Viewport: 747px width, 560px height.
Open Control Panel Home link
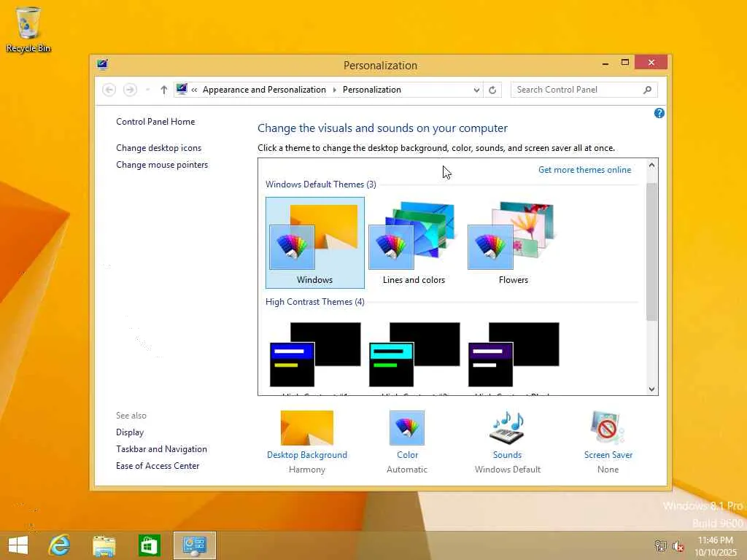tap(155, 122)
